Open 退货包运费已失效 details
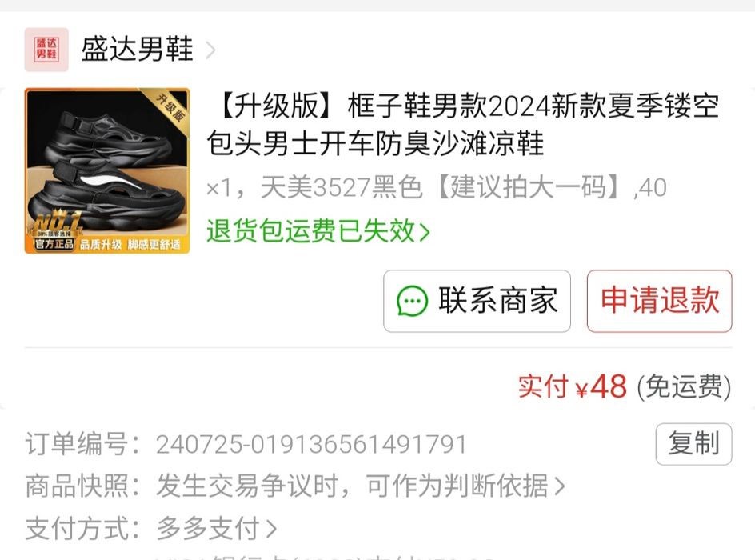Viewport: 755px width, 560px height. point(318,231)
